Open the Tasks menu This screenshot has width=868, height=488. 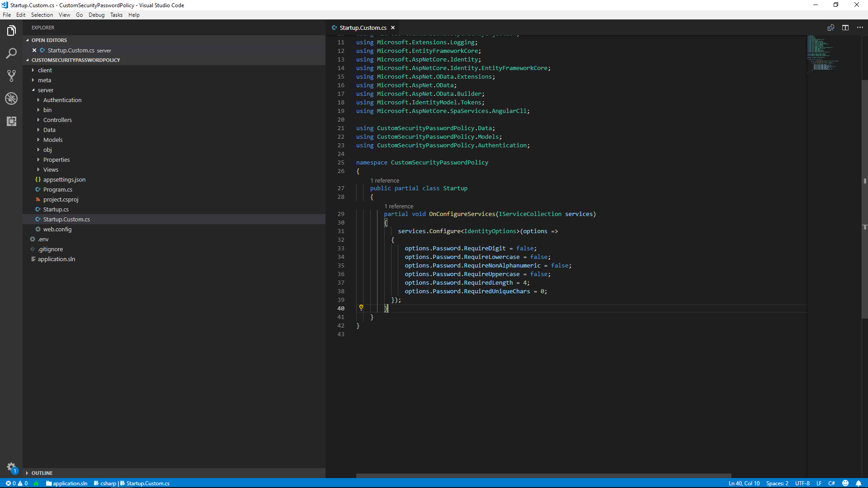[x=116, y=15]
